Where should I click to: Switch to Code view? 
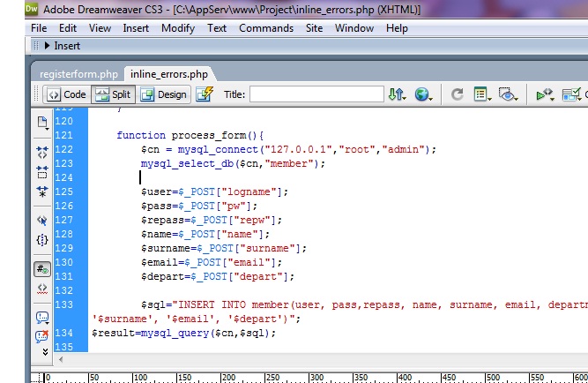(x=67, y=94)
